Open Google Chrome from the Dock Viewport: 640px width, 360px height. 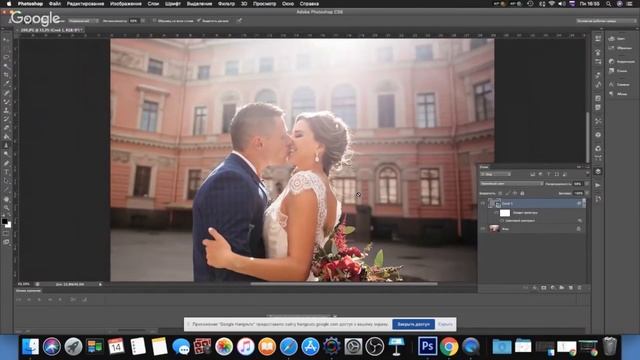[449, 347]
